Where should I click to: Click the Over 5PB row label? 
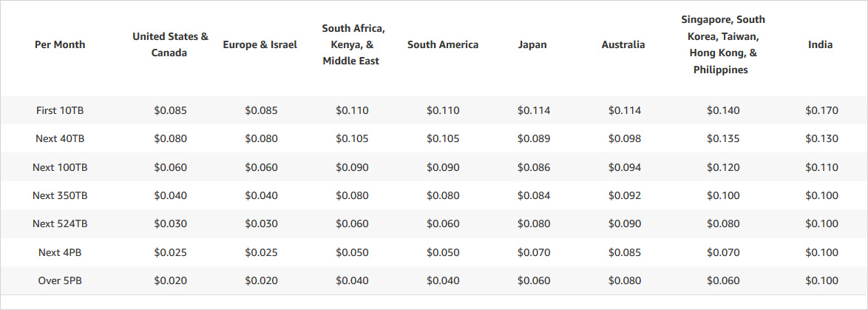[x=60, y=280]
